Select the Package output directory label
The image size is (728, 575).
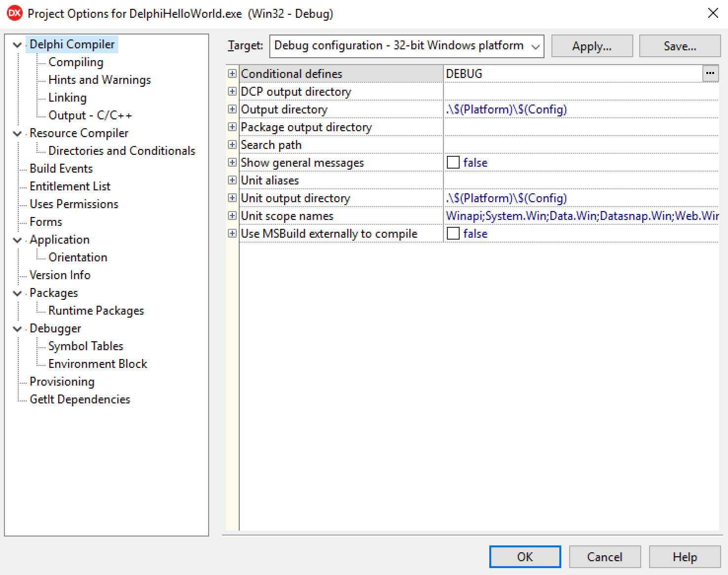pos(306,127)
